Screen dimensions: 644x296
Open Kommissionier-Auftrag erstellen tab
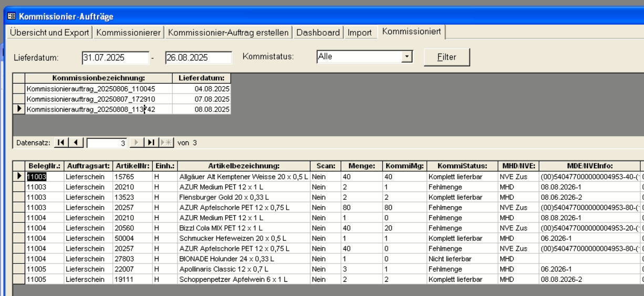[228, 33]
